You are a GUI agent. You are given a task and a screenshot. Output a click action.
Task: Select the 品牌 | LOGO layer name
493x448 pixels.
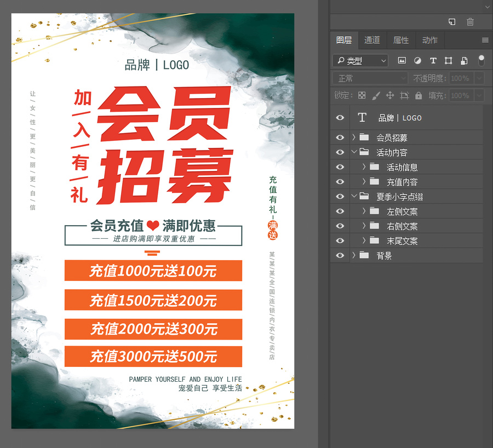tap(400, 118)
